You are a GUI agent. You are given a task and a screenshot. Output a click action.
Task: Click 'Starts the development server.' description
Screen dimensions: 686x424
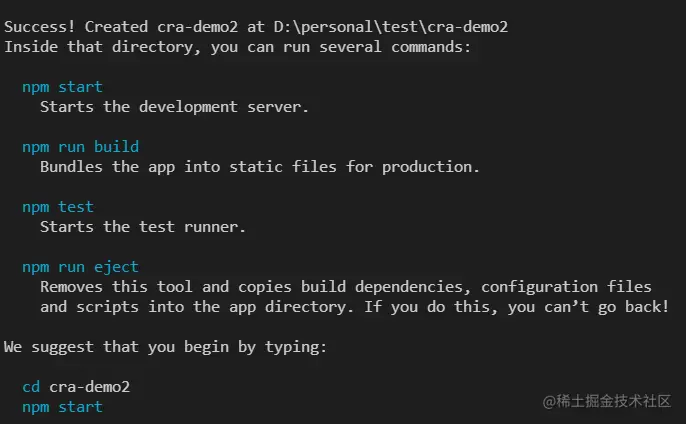click(175, 107)
